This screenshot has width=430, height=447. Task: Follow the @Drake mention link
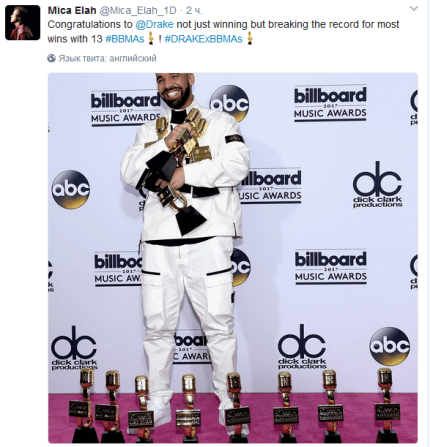click(155, 24)
